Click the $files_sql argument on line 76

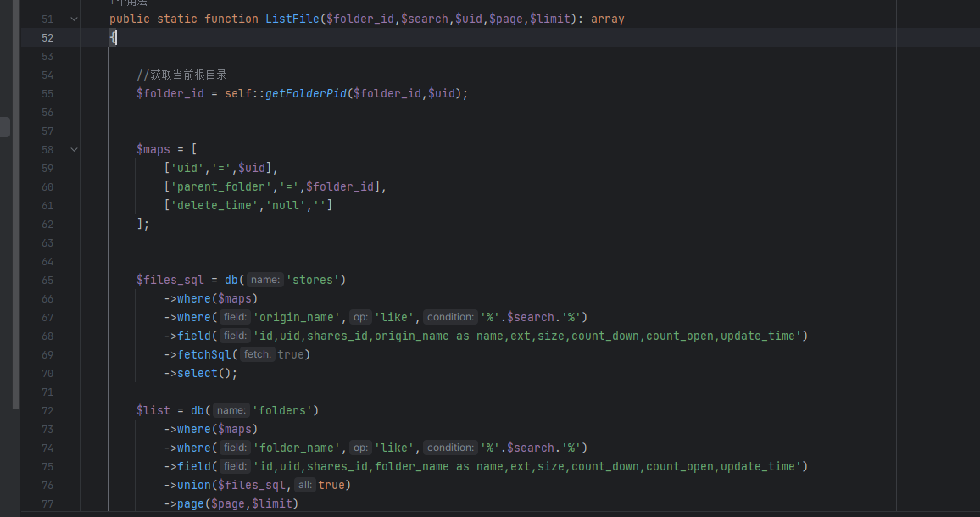pyautogui.click(x=251, y=485)
